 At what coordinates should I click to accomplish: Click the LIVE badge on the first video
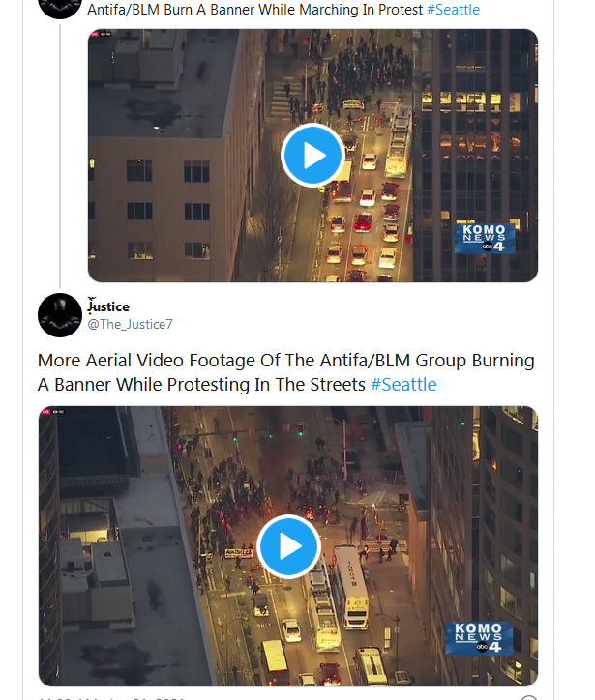[x=95, y=34]
